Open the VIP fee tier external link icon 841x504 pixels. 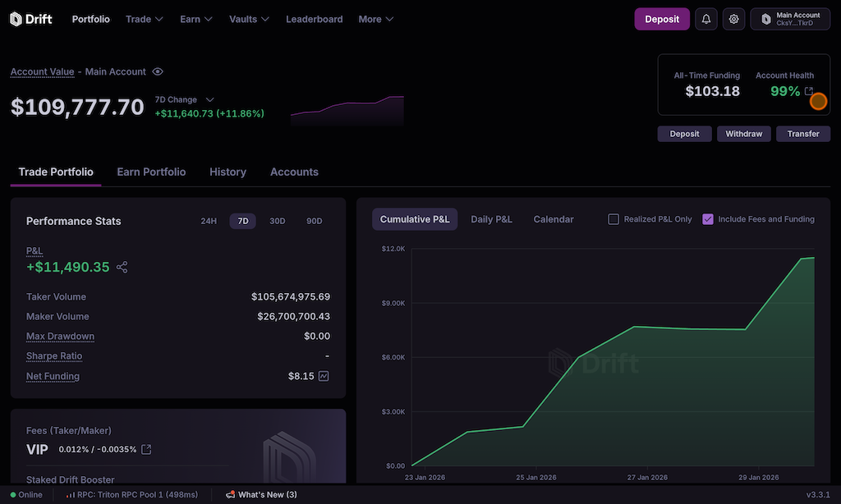pos(146,449)
